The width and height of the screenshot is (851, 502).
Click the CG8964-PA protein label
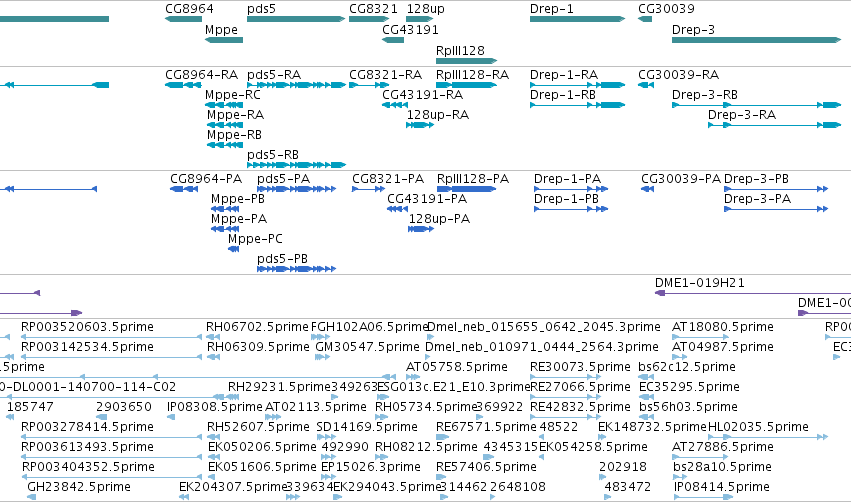coord(206,179)
